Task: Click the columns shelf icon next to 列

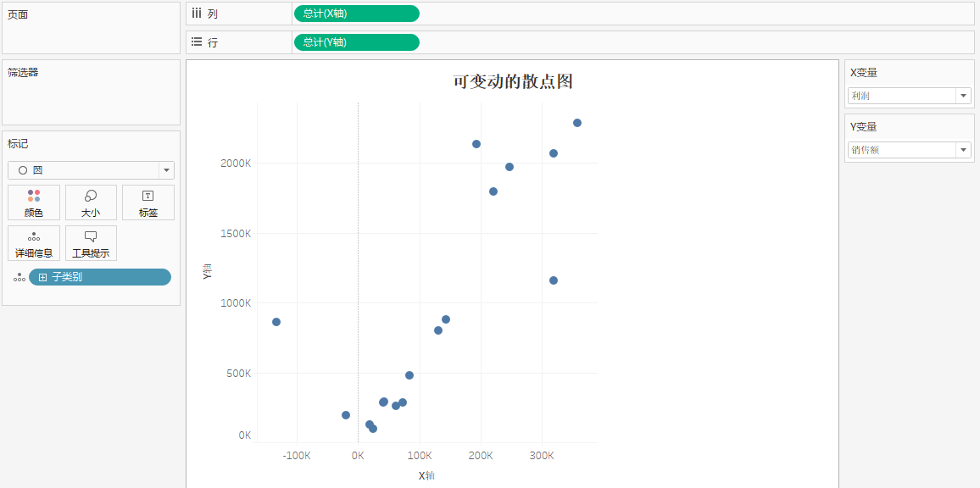Action: [196, 13]
